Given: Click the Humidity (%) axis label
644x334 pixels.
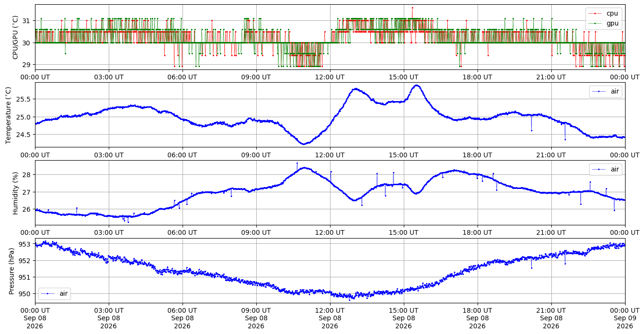Looking at the screenshot, I should tap(16, 193).
